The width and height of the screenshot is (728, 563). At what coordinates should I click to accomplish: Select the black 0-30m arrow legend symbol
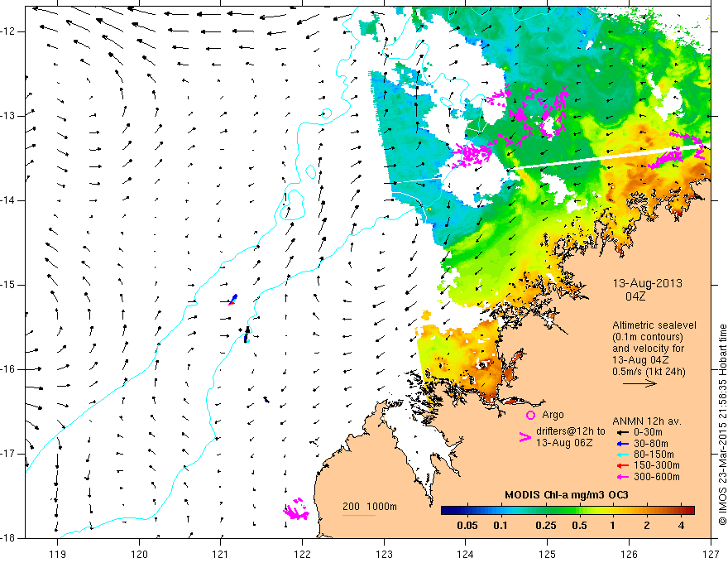click(622, 432)
